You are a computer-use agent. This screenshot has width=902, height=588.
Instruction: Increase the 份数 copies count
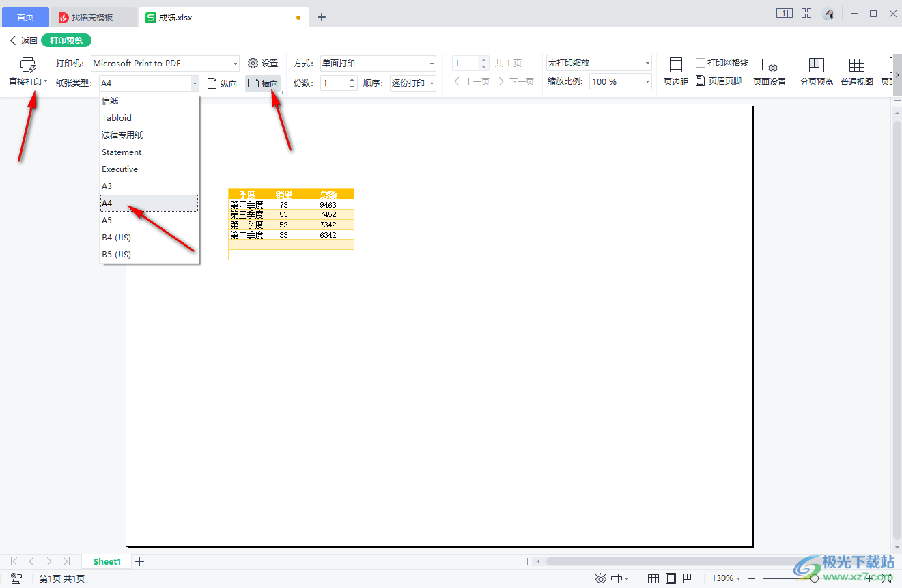[x=352, y=80]
